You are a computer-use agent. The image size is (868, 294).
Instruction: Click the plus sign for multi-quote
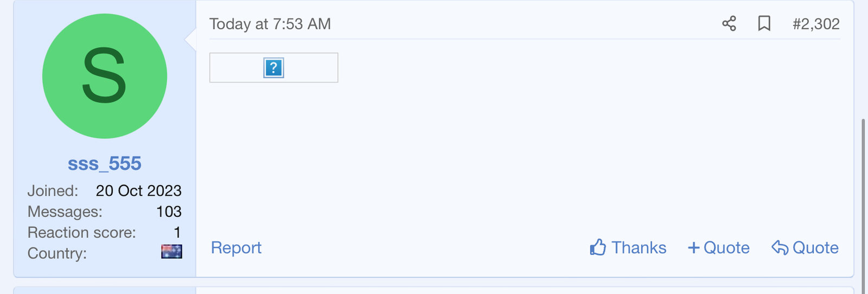[x=693, y=248]
